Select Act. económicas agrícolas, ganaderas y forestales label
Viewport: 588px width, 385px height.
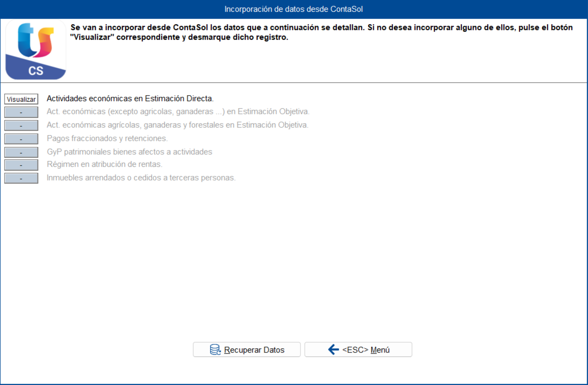(x=178, y=125)
